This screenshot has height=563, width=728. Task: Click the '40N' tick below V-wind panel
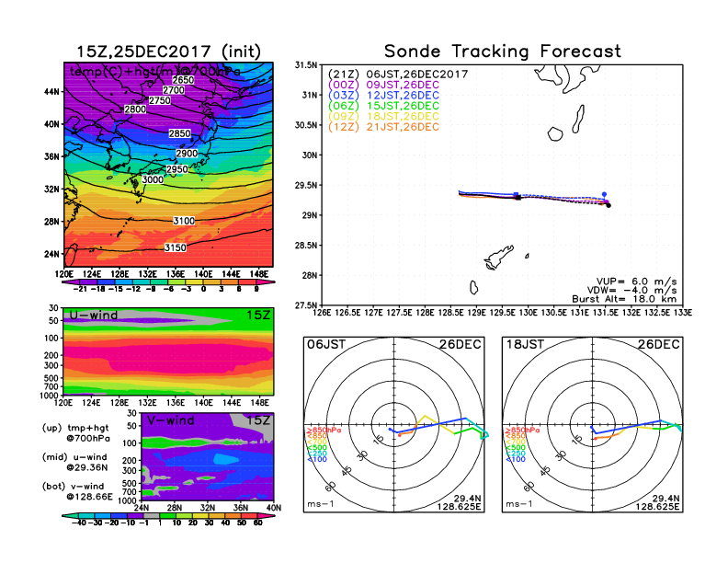click(x=274, y=508)
